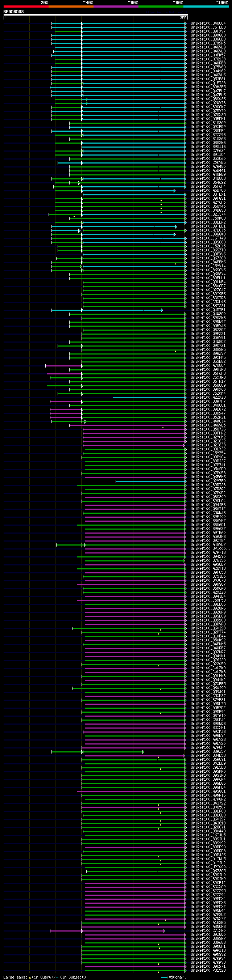232x980 pixels.
Task: Click label UniRef100_A7R480
Action: (x=208, y=167)
